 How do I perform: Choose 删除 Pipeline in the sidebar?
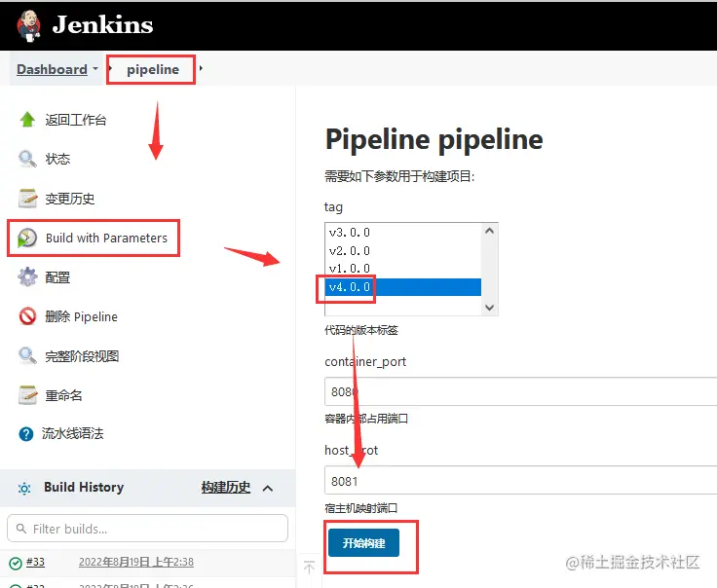pos(81,316)
